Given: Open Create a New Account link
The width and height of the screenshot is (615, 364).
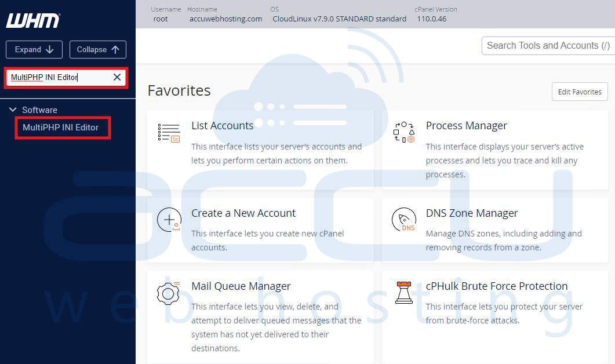Looking at the screenshot, I should pyautogui.click(x=243, y=213).
